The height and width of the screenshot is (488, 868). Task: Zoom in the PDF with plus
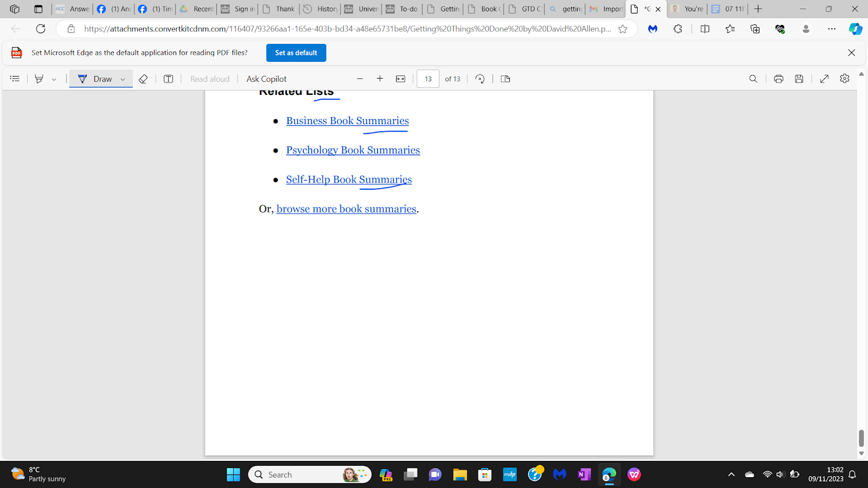380,79
